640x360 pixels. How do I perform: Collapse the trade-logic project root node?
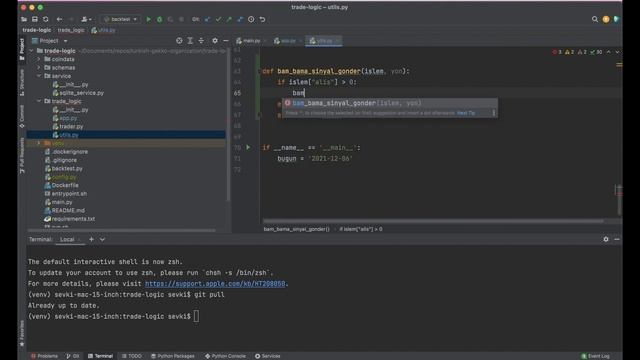coord(31,51)
